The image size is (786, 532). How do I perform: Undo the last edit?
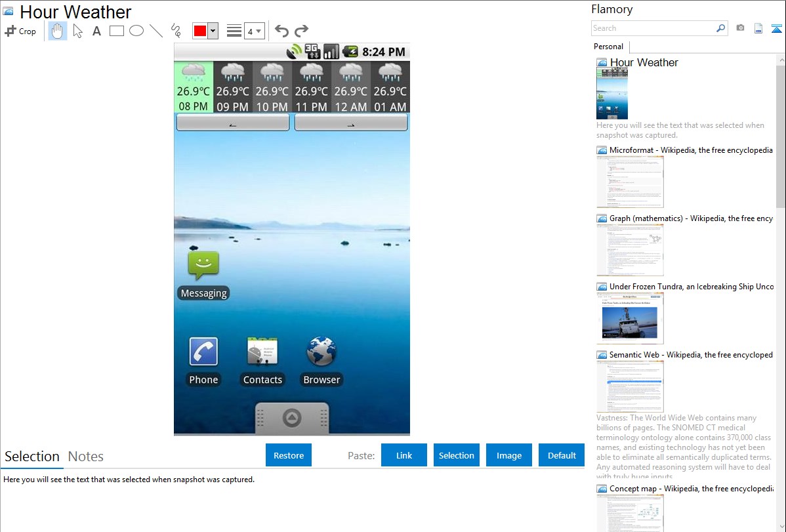(x=281, y=31)
